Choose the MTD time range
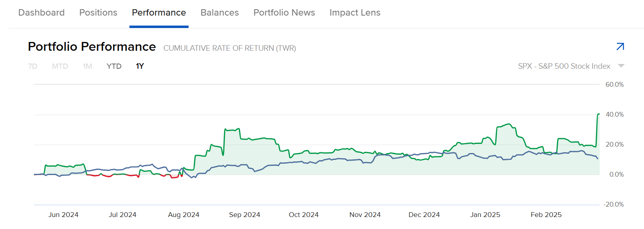The height and width of the screenshot is (229, 644). coord(60,66)
